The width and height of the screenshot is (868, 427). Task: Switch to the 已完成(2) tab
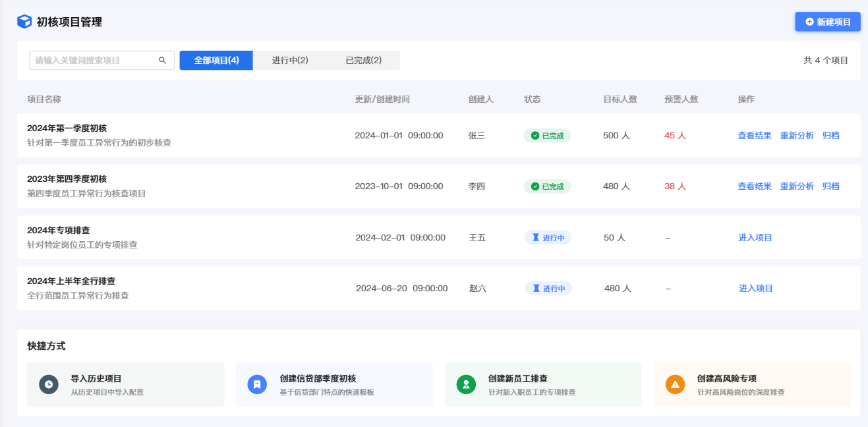[363, 61]
